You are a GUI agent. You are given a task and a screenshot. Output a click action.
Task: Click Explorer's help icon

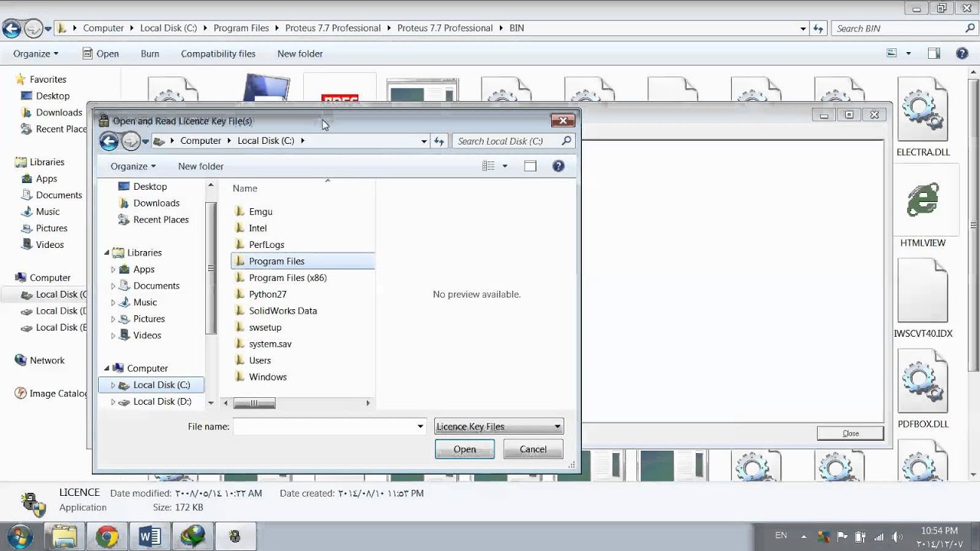(962, 54)
